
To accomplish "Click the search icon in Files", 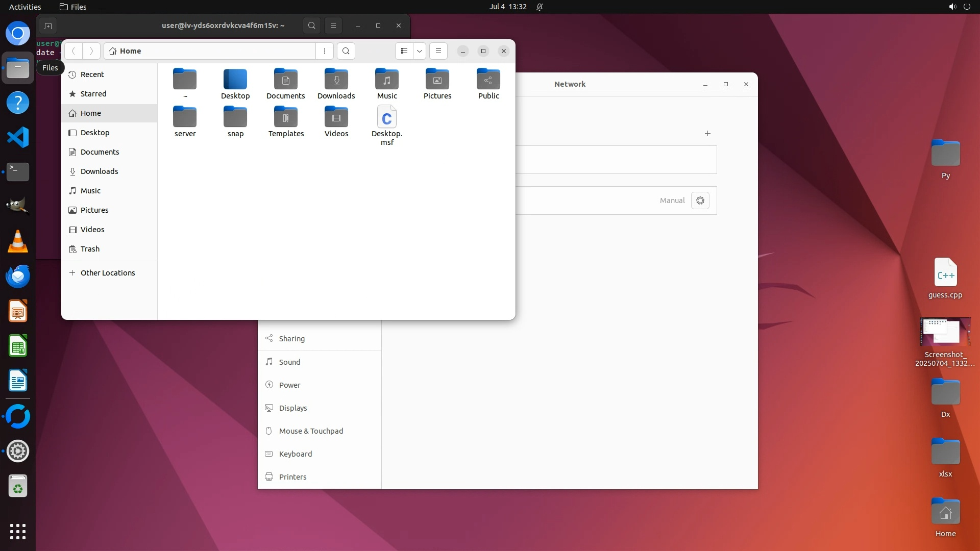I will (x=346, y=51).
